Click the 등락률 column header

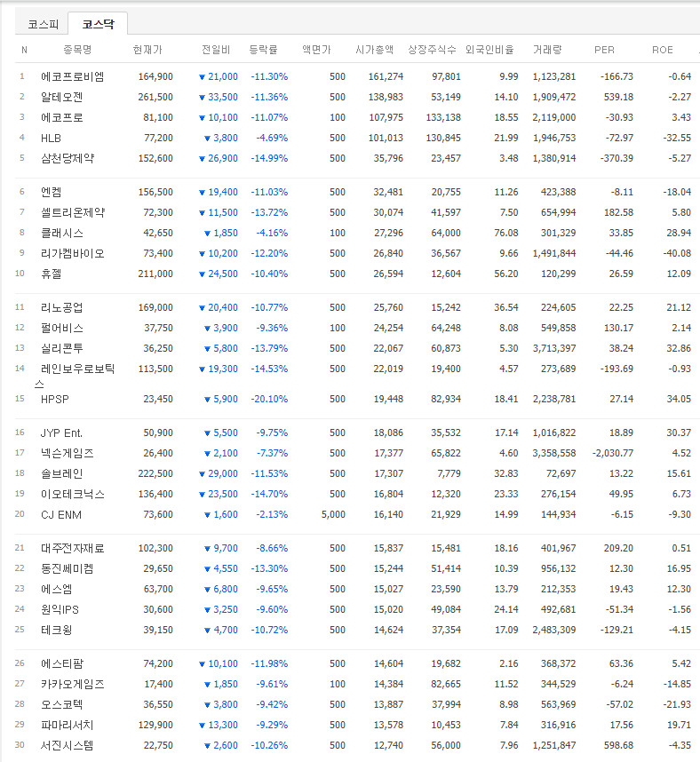pos(264,50)
